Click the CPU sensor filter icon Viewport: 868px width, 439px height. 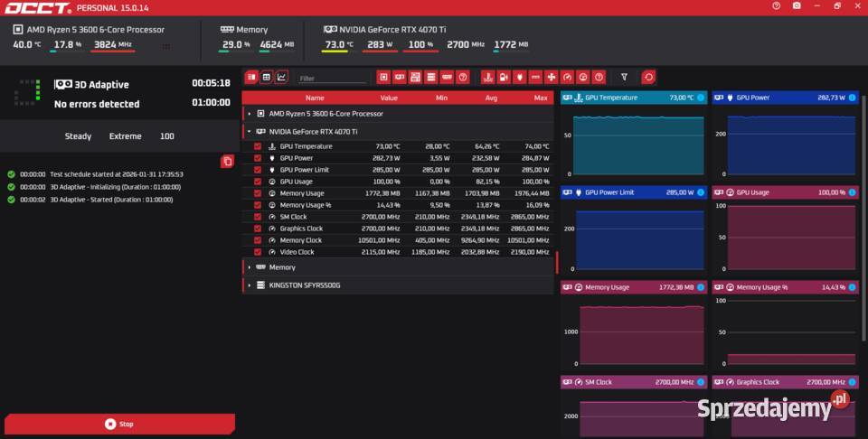pyautogui.click(x=383, y=78)
